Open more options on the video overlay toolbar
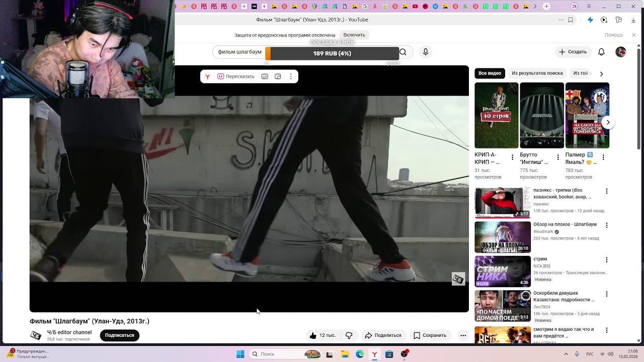Screen dimensions: 644x362 point(291,76)
